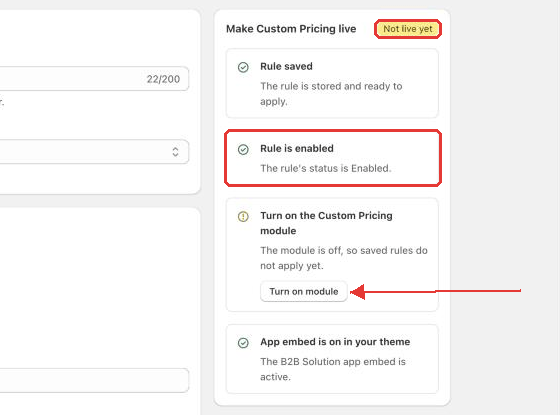Image resolution: width=560 pixels, height=415 pixels.
Task: Click the Rule saved checkmark icon
Action: 243,67
